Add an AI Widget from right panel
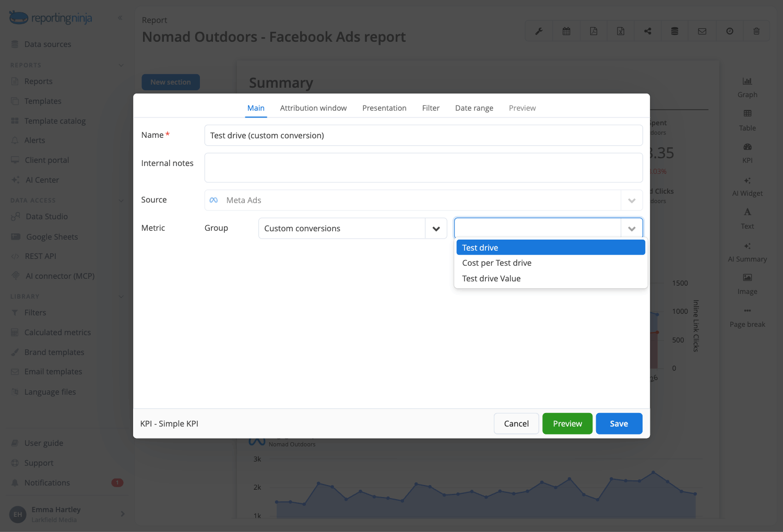783x532 pixels. pyautogui.click(x=748, y=186)
